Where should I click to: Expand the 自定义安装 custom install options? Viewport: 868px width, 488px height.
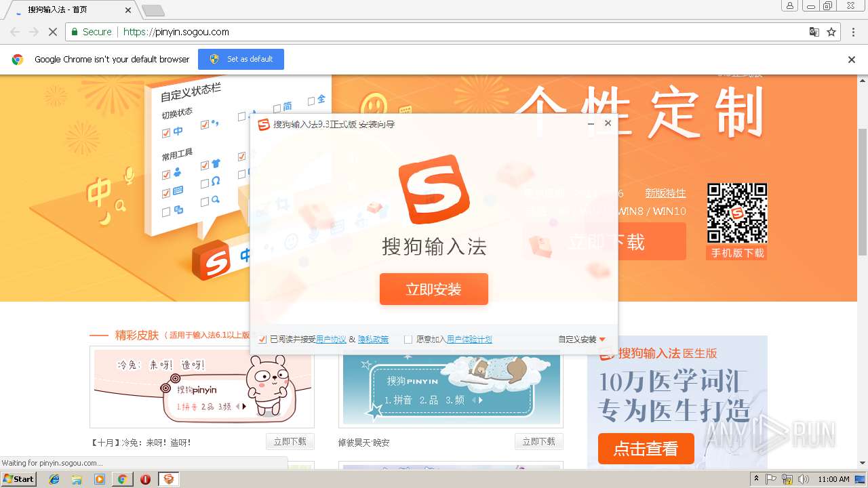pos(582,340)
